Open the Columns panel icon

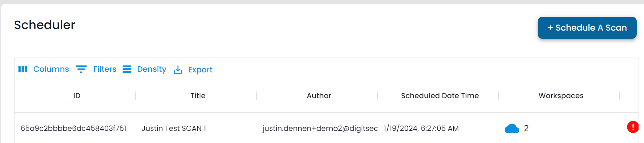click(23, 69)
